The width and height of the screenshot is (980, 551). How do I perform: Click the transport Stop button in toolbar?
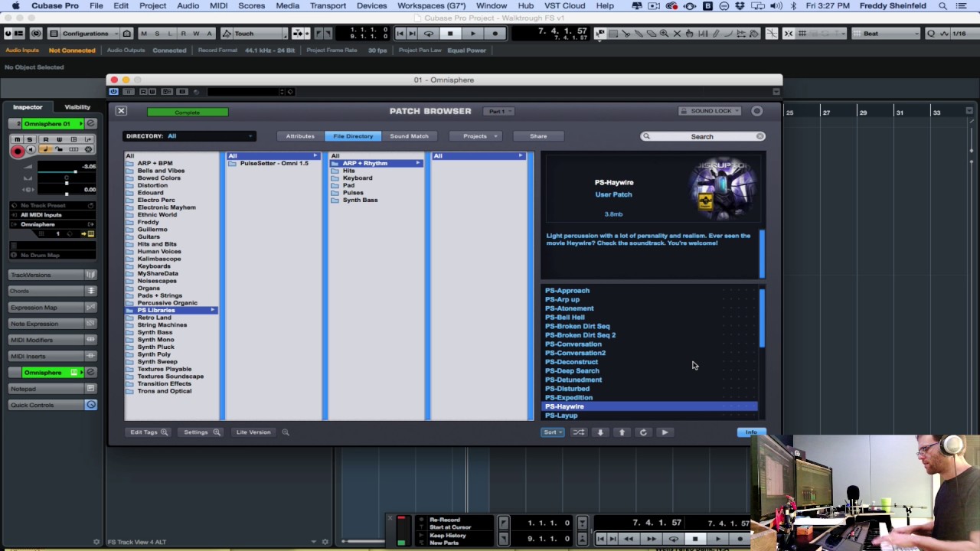pos(450,34)
